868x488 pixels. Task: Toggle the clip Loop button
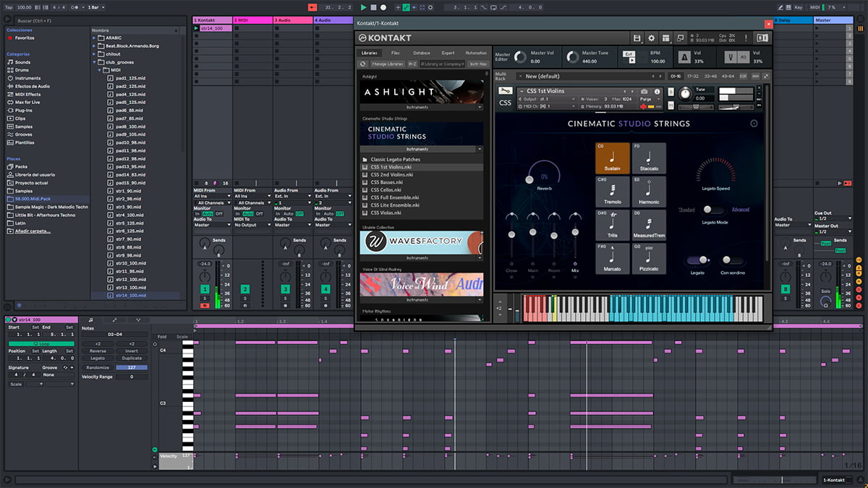[x=41, y=343]
